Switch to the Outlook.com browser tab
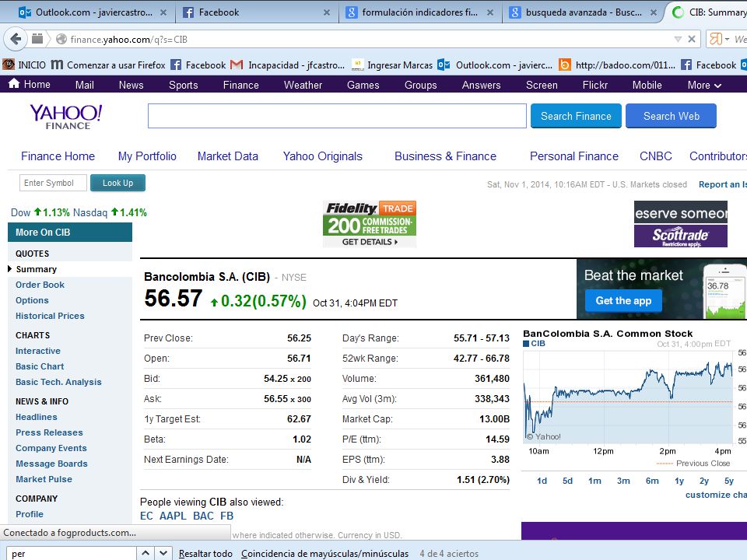This screenshot has width=747, height=560. pyautogui.click(x=93, y=12)
